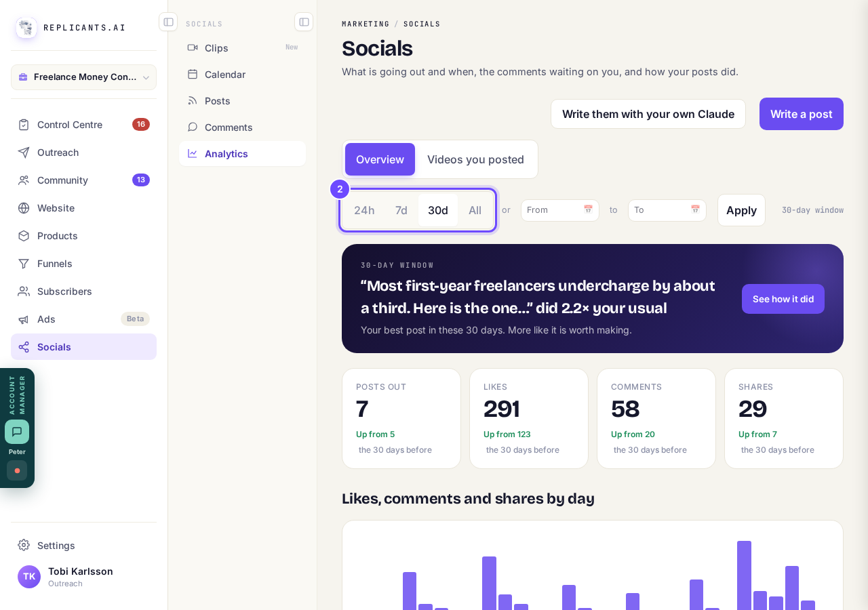
Task: Select Socials in main sidebar
Action: (x=83, y=347)
